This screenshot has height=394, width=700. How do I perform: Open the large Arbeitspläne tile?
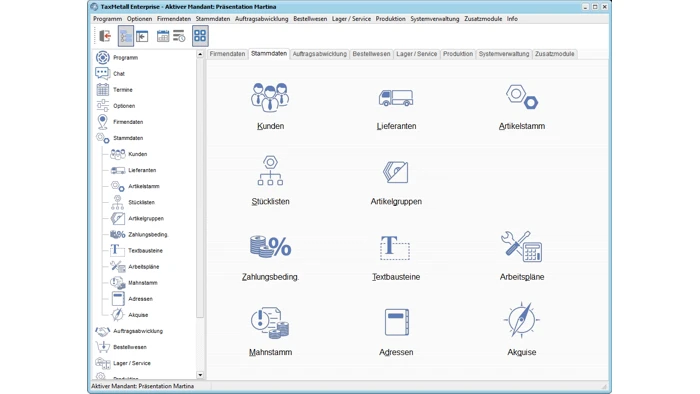click(521, 256)
